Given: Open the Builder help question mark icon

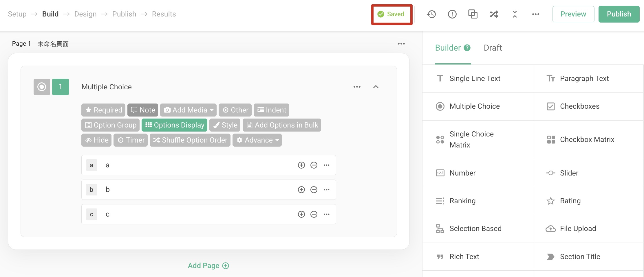Looking at the screenshot, I should pos(467,48).
